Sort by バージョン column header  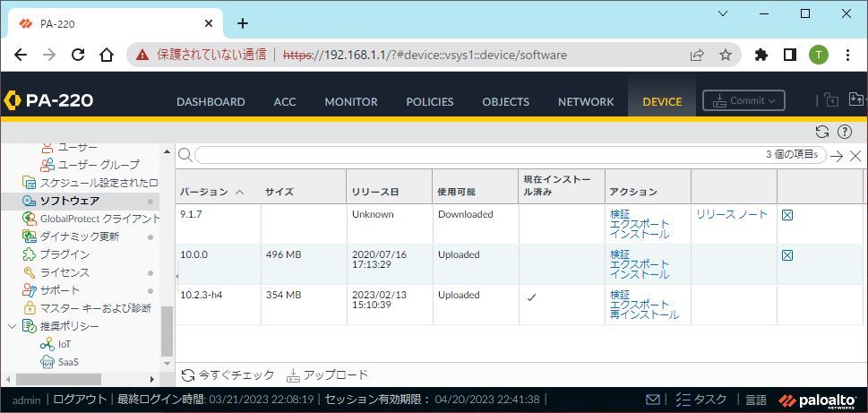pyautogui.click(x=203, y=192)
